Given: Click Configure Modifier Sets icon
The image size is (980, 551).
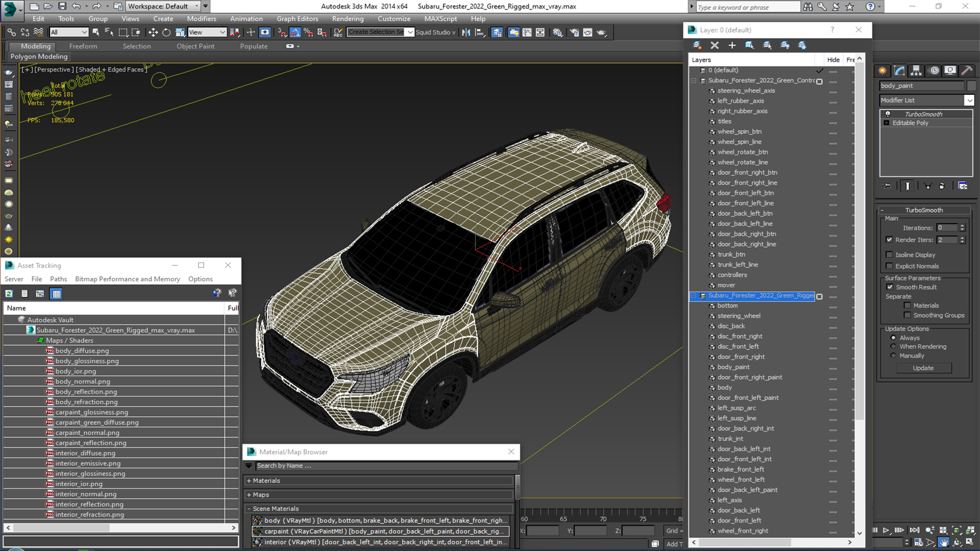Looking at the screenshot, I should tap(963, 186).
